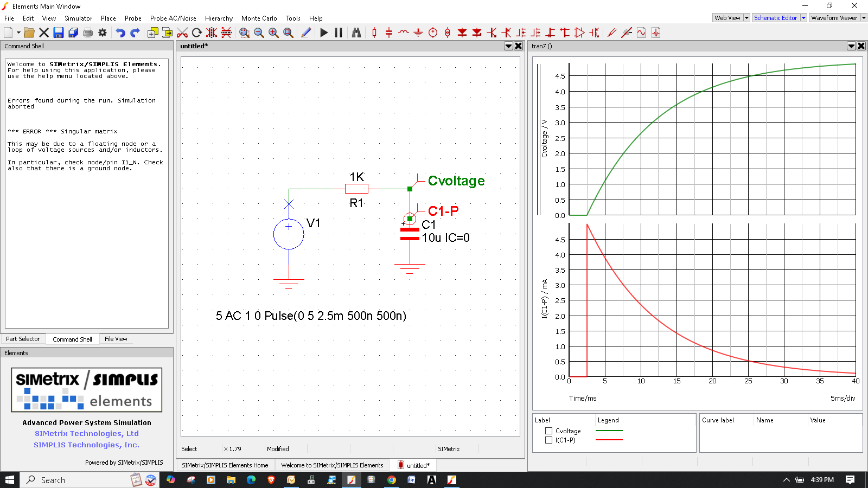Viewport: 868px width, 488px height.
Task: Visit SIMetrix Technologies, Ltd link
Action: click(x=87, y=434)
